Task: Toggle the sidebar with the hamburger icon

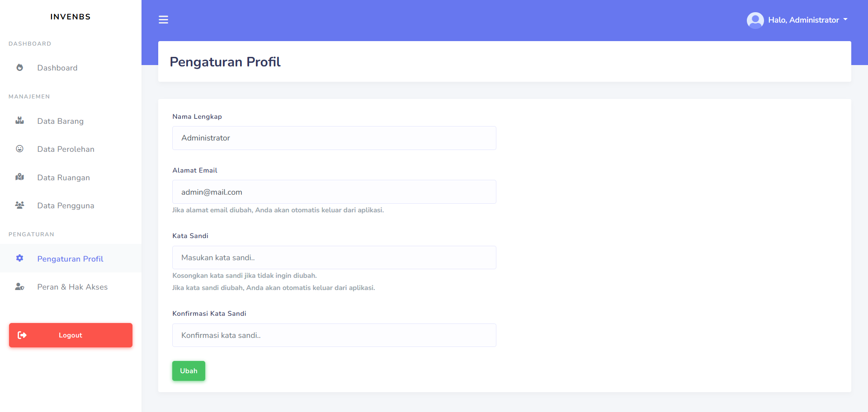Action: click(x=163, y=19)
